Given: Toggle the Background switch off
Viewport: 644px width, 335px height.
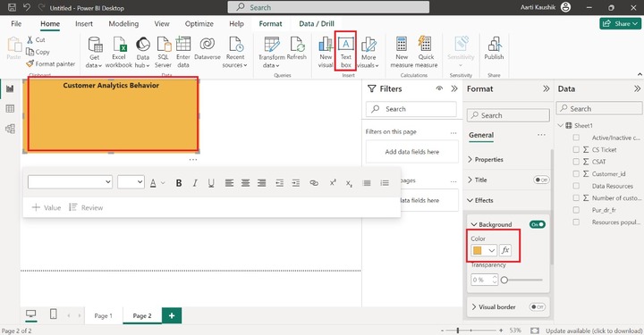Looking at the screenshot, I should 538,224.
